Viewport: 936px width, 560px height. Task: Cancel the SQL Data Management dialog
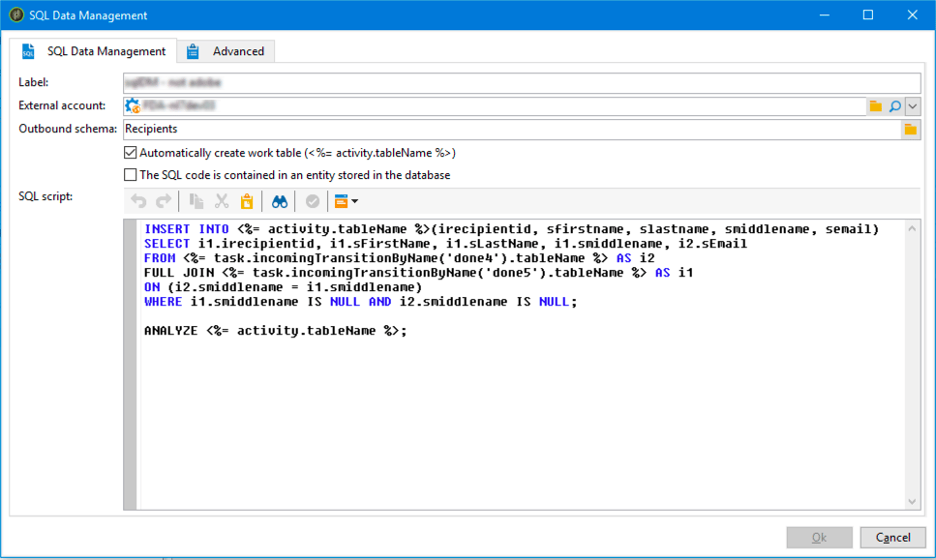(892, 537)
